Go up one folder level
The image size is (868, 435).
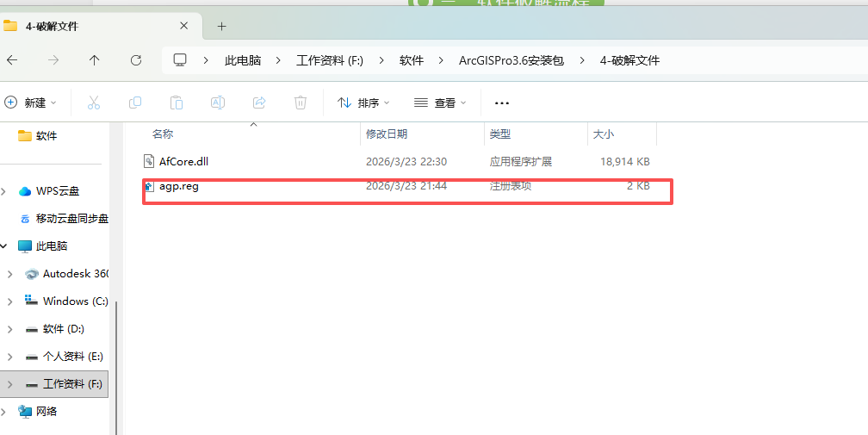[95, 60]
